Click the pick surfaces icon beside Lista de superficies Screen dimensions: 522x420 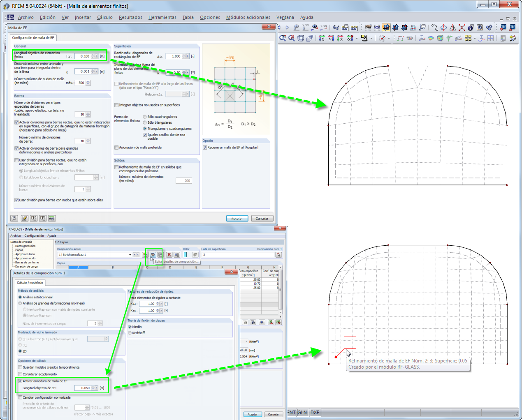point(279,255)
